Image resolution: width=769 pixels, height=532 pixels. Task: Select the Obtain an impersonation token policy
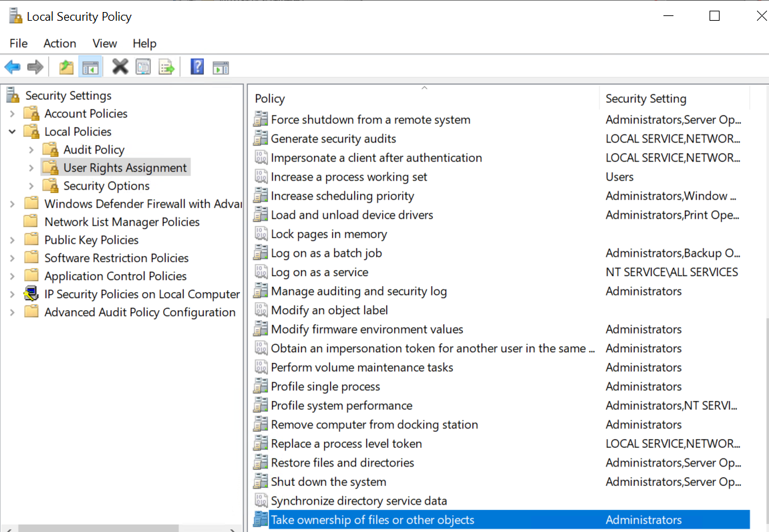[x=432, y=348]
